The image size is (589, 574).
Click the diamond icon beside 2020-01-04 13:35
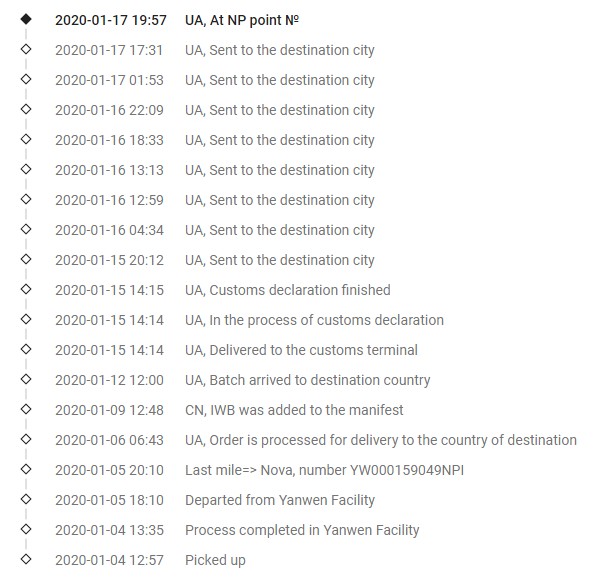click(x=26, y=529)
